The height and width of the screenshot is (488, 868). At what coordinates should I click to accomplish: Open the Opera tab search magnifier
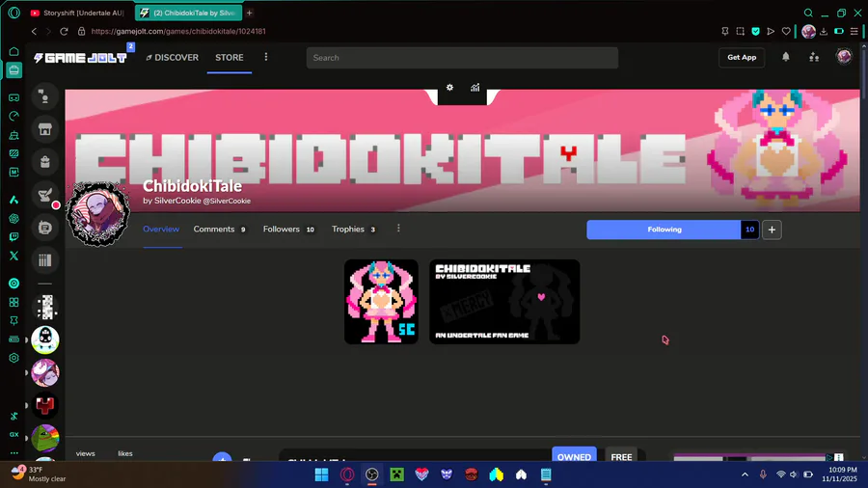(808, 13)
